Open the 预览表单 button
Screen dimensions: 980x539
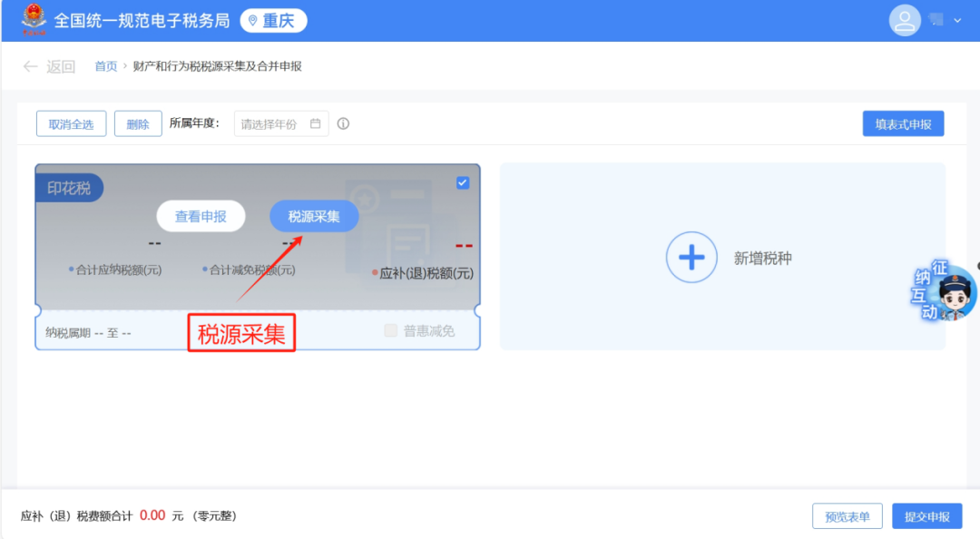(848, 516)
